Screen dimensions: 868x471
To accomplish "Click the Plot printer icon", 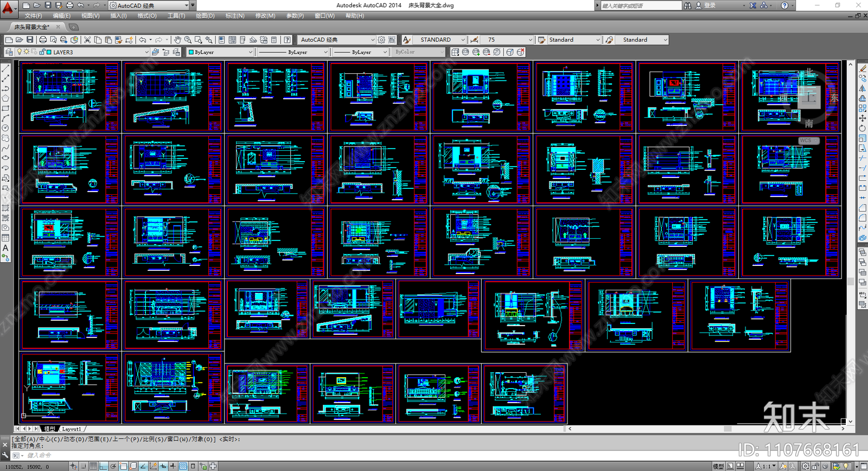I will click(43, 40).
